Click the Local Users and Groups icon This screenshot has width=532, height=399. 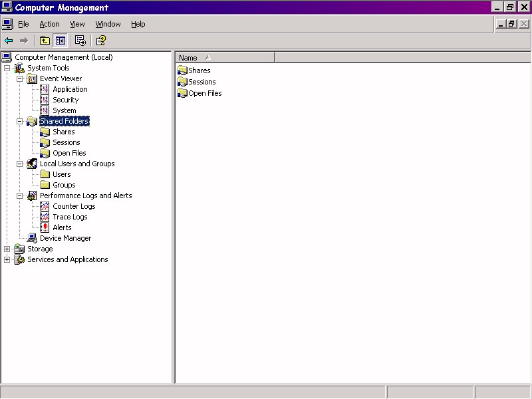(x=32, y=164)
